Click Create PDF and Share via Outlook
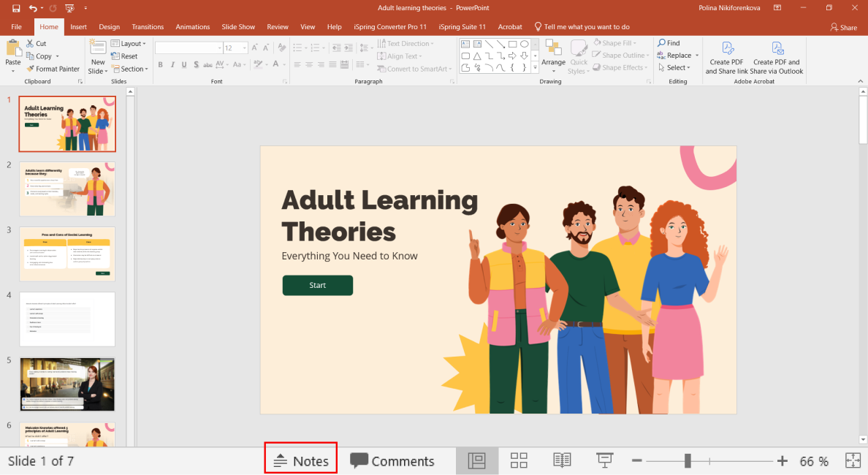The height and width of the screenshot is (475, 868). coord(777,58)
